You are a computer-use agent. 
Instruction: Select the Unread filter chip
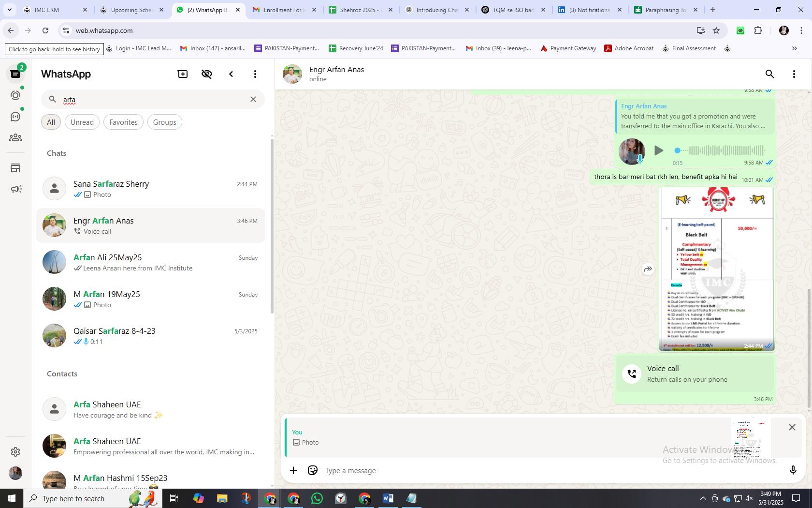coord(82,122)
